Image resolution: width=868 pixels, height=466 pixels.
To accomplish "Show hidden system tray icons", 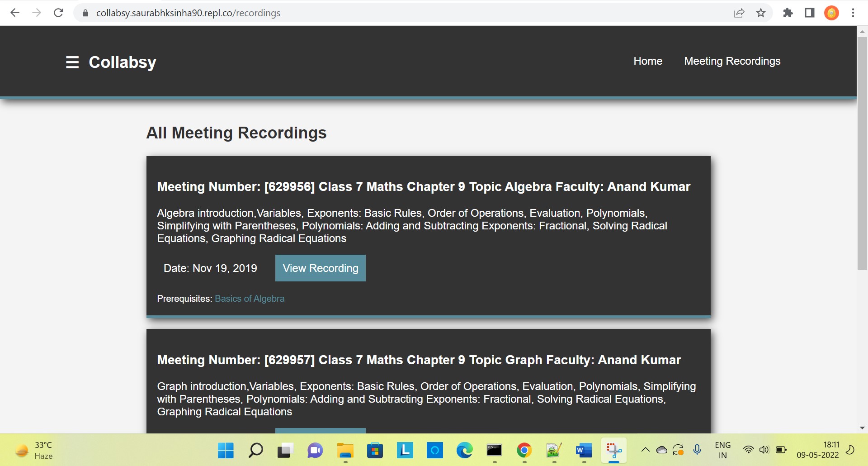I will point(646,450).
